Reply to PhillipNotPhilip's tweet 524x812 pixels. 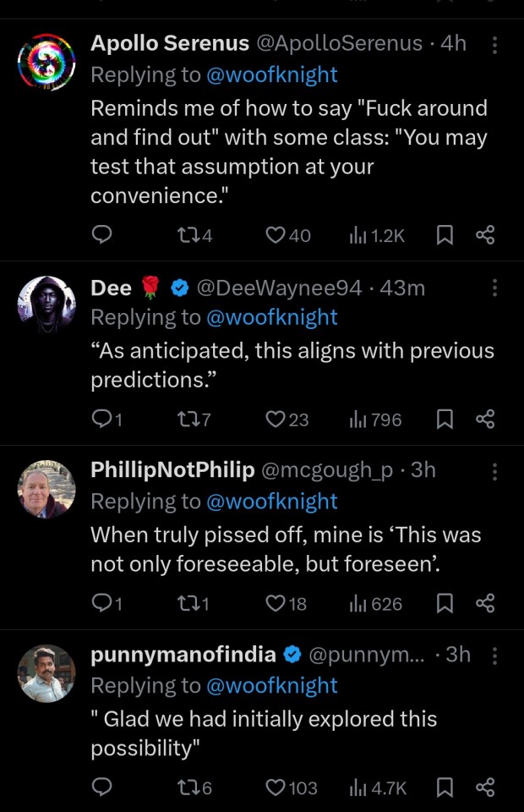point(101,604)
